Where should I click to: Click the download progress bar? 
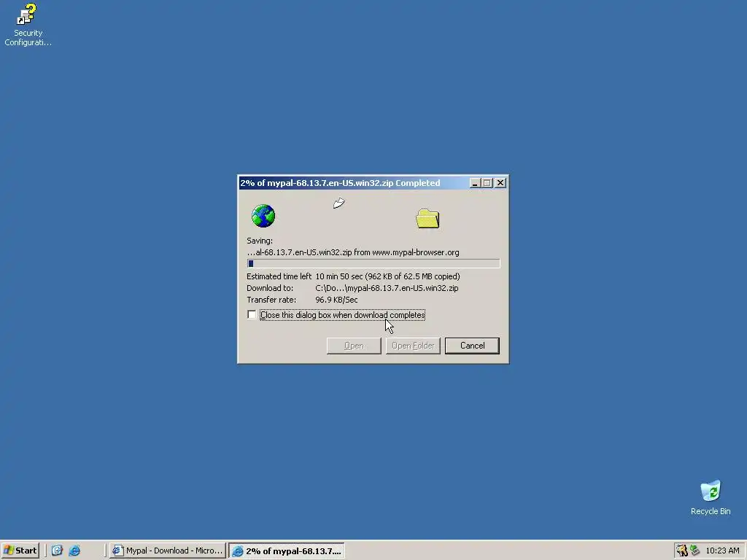373,263
